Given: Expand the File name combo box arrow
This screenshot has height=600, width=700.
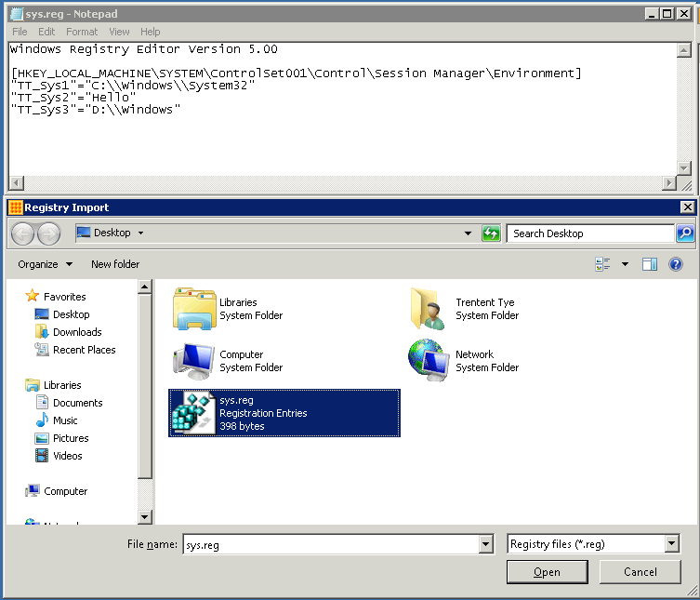Looking at the screenshot, I should tap(485, 544).
